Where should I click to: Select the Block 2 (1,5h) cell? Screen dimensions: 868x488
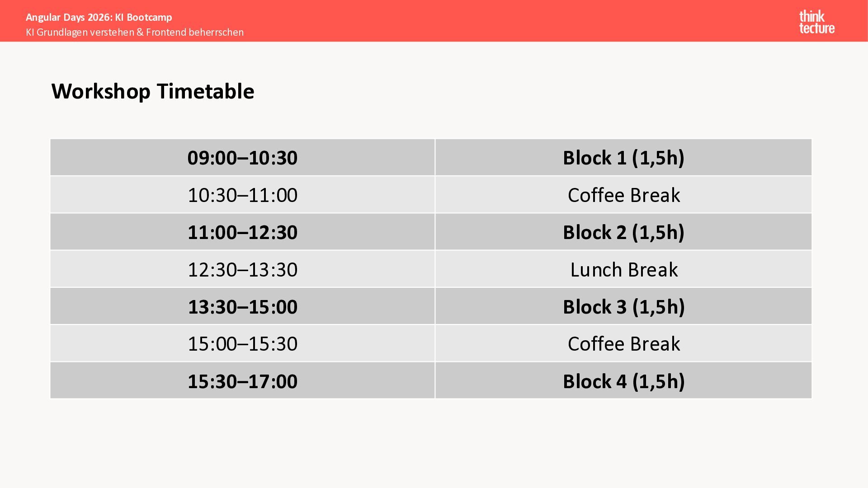click(623, 232)
